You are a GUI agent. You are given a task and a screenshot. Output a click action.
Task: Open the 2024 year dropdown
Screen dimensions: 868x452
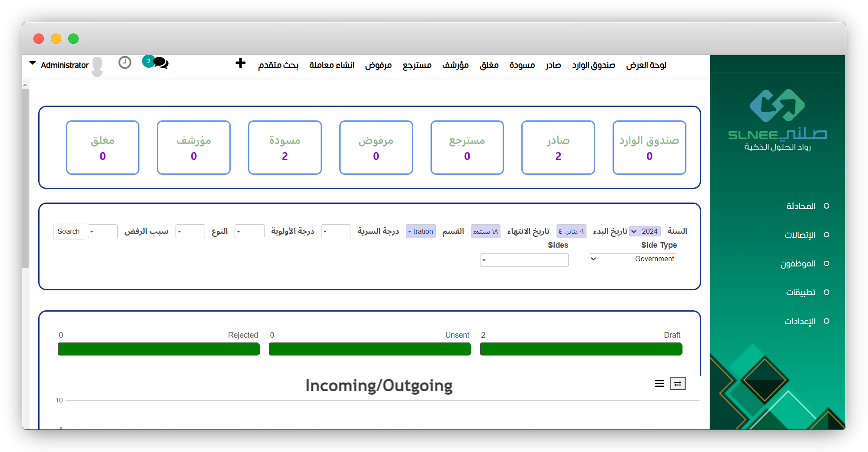pos(645,231)
